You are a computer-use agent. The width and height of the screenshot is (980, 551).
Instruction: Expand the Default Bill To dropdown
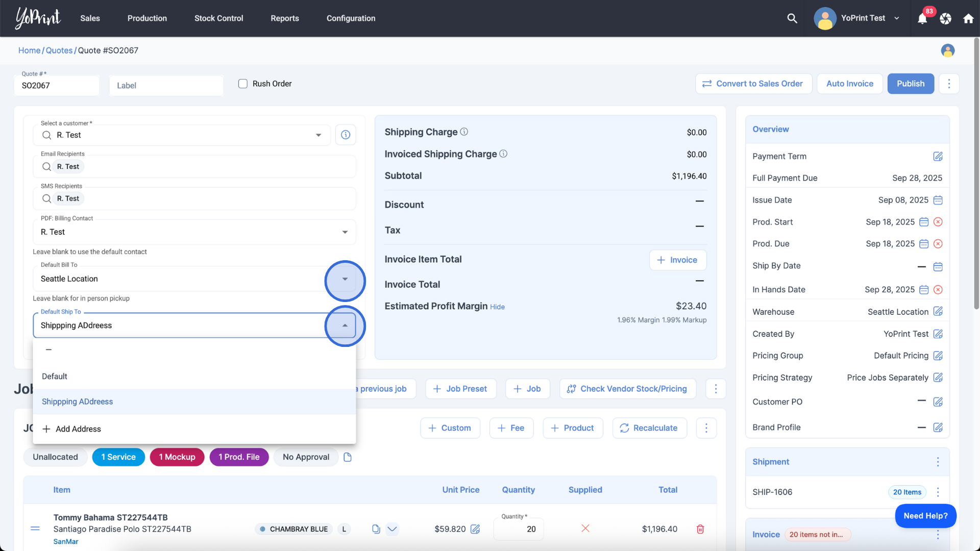click(345, 279)
